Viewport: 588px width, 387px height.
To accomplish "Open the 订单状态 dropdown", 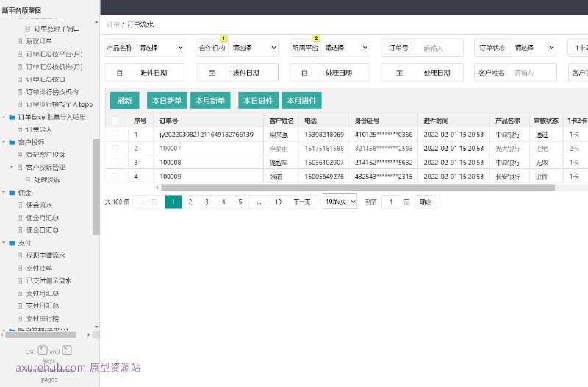I will tap(534, 48).
